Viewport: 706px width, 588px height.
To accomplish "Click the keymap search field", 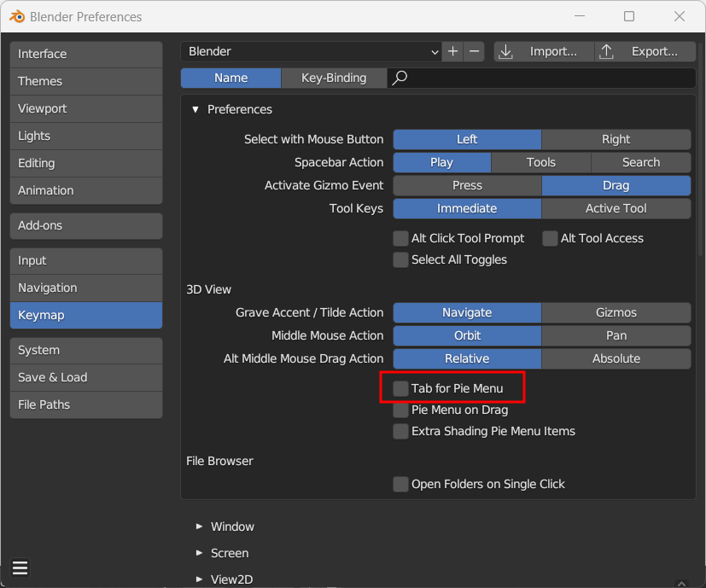I will [x=541, y=78].
